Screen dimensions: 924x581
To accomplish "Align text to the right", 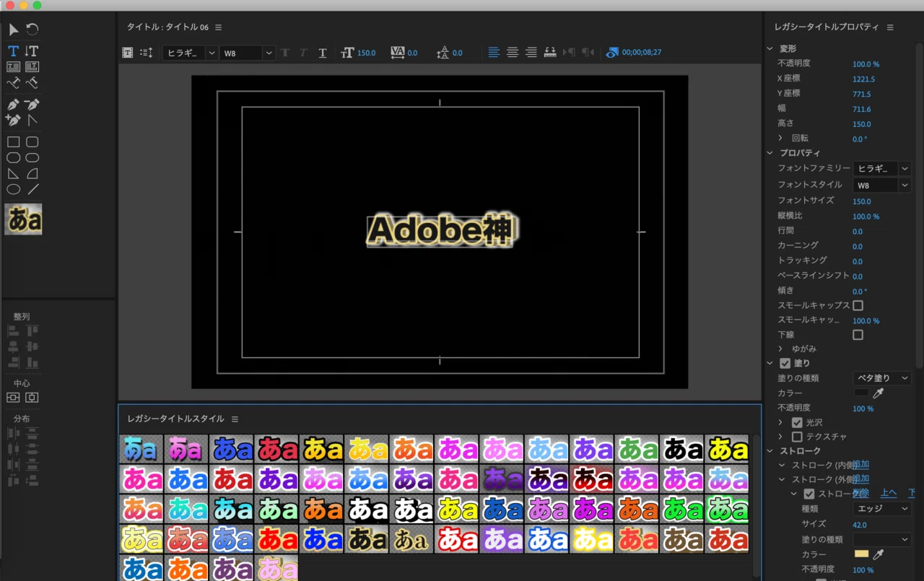I will [x=531, y=53].
